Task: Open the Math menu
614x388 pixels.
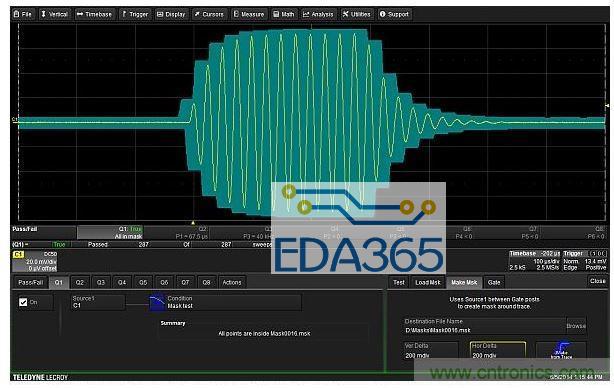Action: click(284, 14)
